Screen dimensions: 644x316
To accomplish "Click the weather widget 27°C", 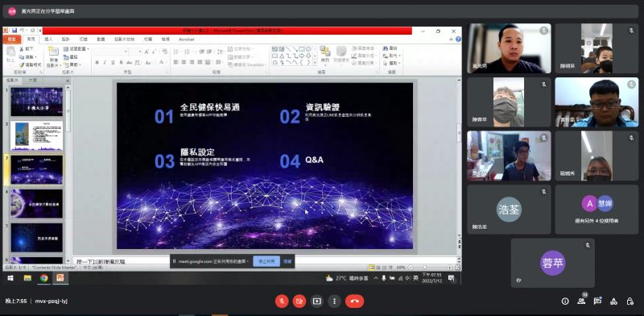I will [347, 278].
